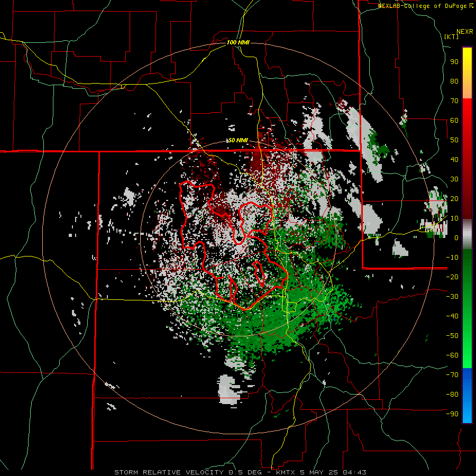Image resolution: width=476 pixels, height=476 pixels.
Task: Click the 0 value on the velocity scale
Action: pos(456,237)
